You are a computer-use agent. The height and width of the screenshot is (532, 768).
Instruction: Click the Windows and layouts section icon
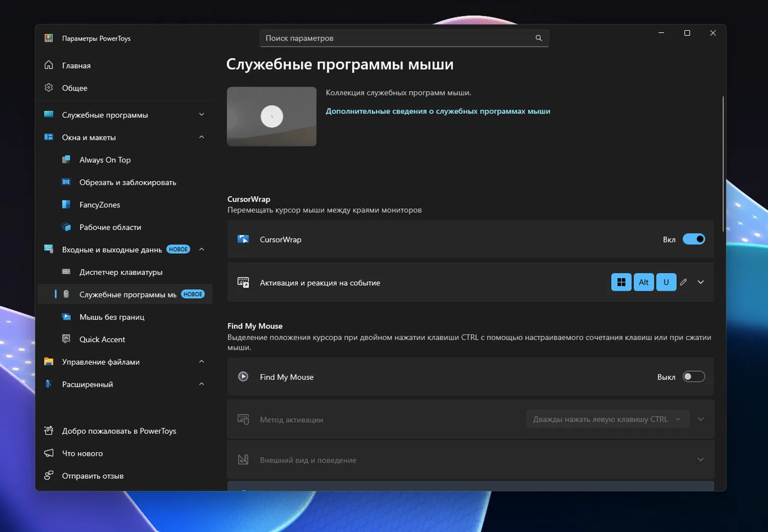pos(49,137)
